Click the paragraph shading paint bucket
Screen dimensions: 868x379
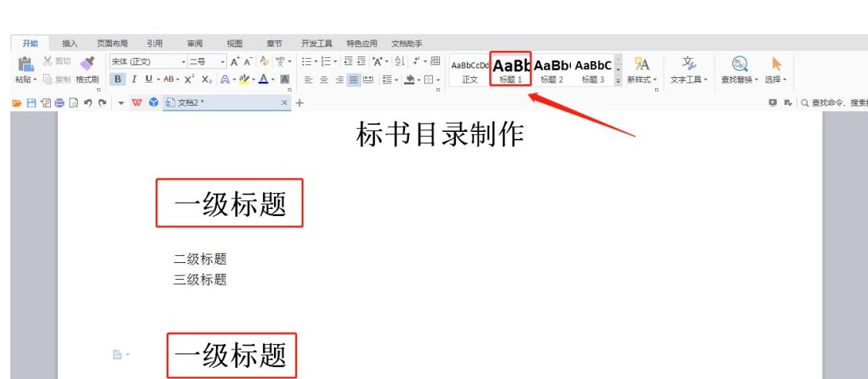[409, 79]
